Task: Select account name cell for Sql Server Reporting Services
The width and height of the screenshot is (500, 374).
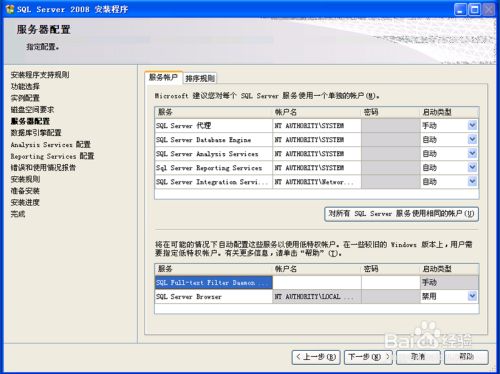Action: point(317,168)
